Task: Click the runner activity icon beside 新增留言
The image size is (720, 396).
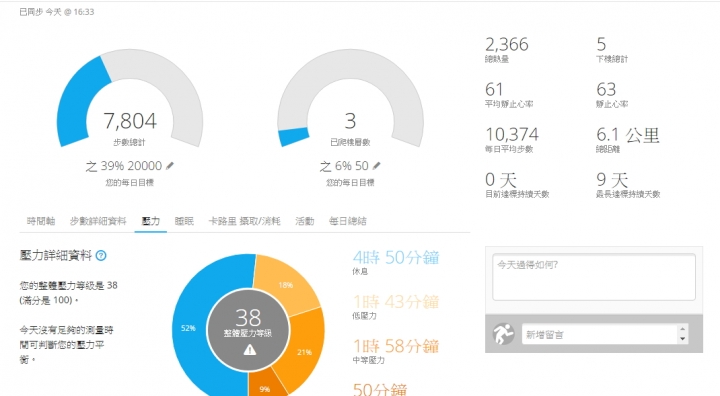Action: 503,334
